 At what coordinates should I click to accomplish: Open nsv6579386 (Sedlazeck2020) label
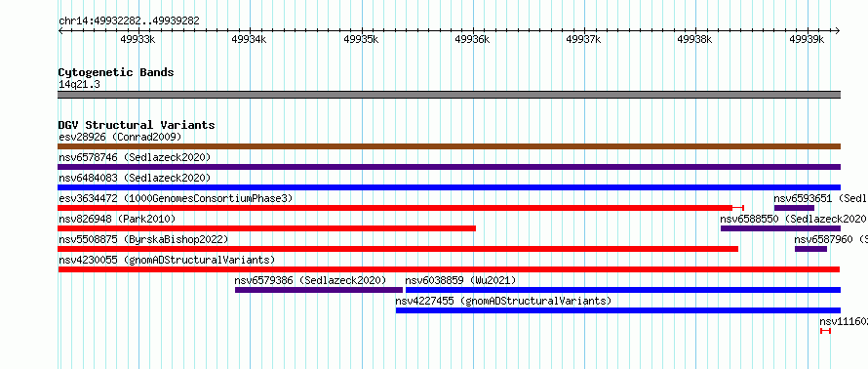(310, 280)
